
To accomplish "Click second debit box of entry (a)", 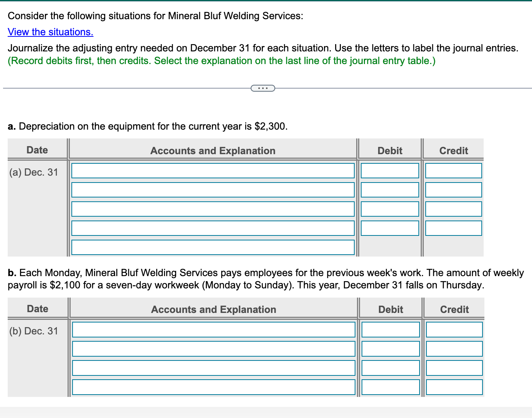I will click(390, 190).
